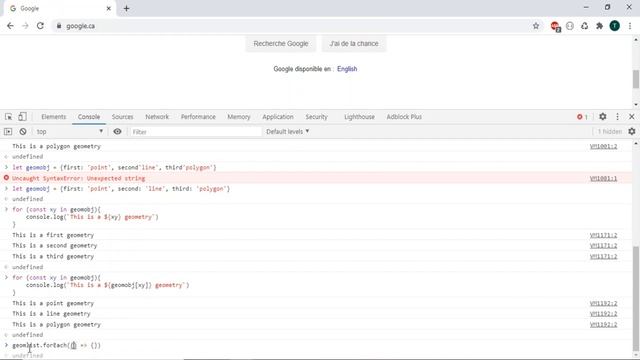
Task: Go back using the browser back arrow
Action: click(10, 26)
